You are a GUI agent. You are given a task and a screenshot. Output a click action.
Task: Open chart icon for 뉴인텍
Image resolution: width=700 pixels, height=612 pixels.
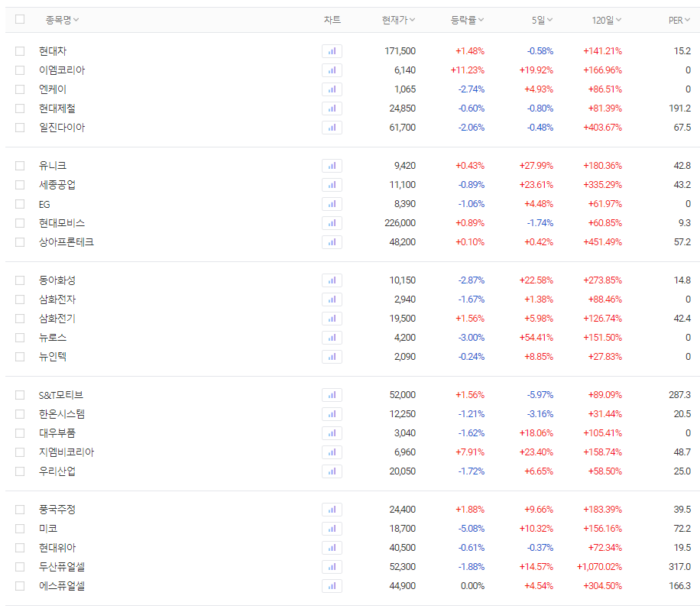pos(332,357)
